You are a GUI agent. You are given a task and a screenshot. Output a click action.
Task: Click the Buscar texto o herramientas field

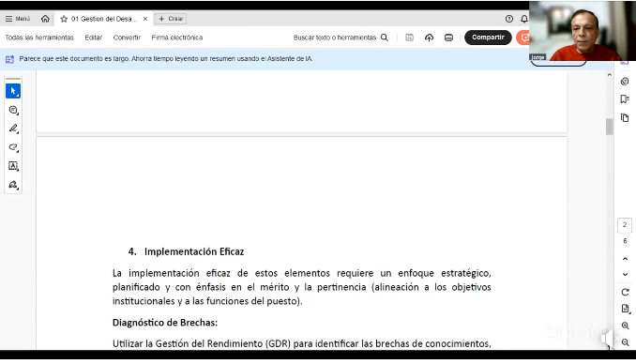(341, 38)
